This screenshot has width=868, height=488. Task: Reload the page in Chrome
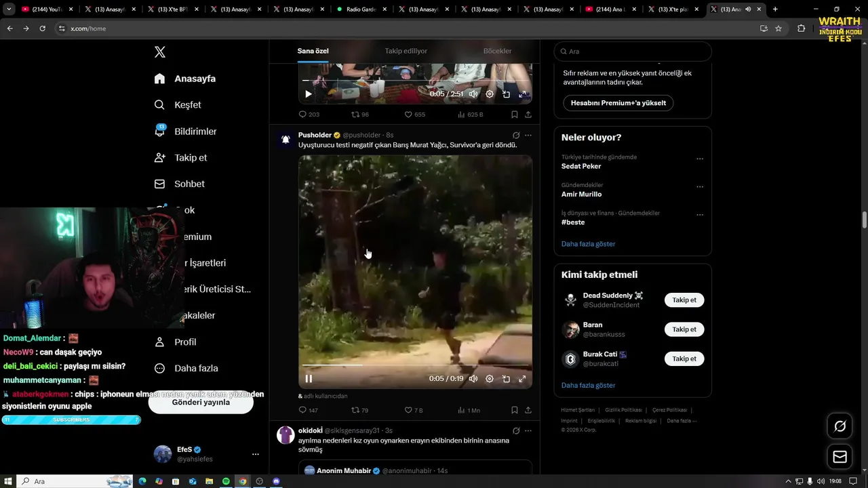42,28
